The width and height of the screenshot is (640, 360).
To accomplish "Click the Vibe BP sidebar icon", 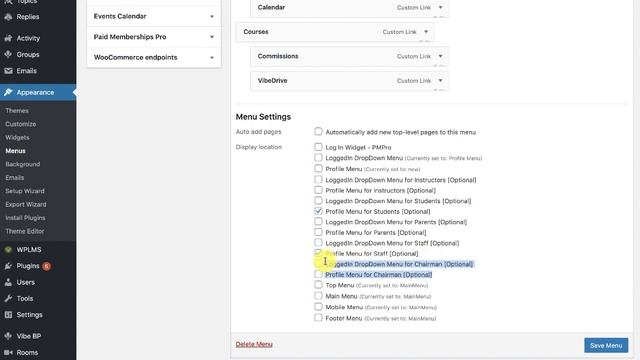I will (x=8, y=336).
